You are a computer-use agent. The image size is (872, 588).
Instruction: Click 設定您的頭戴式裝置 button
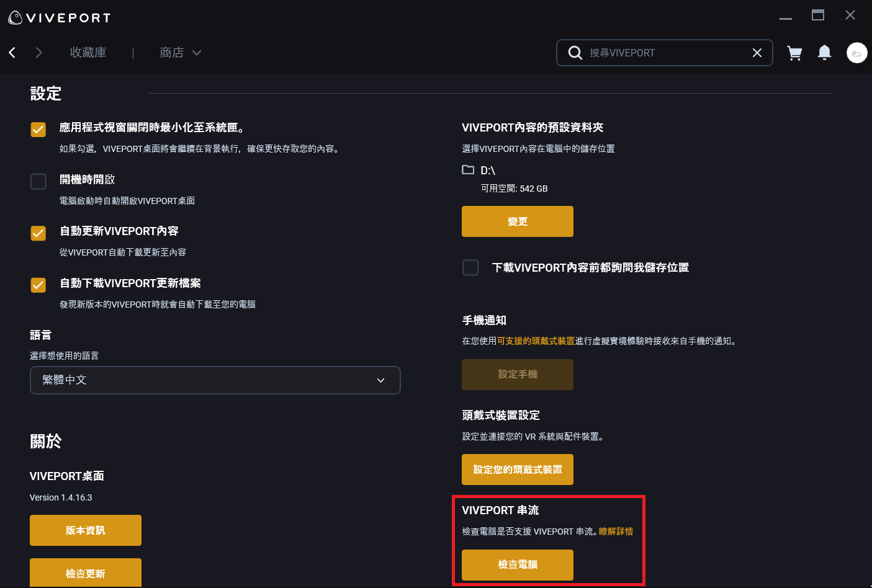(x=518, y=470)
